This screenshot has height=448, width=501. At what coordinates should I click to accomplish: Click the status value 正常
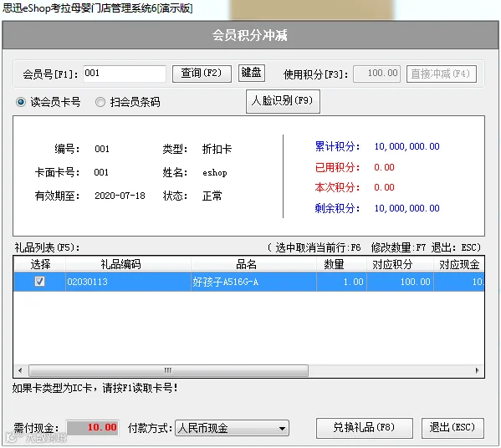pos(212,196)
